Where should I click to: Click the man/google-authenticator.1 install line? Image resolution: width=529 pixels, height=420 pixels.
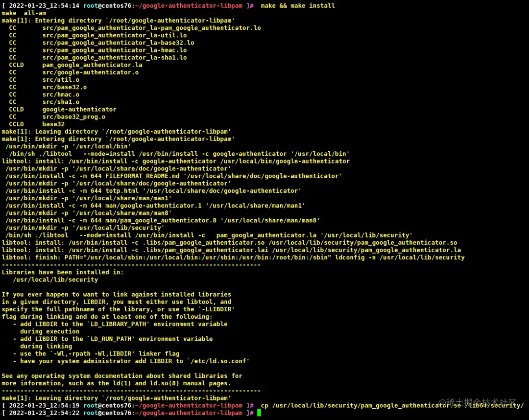[155, 206]
